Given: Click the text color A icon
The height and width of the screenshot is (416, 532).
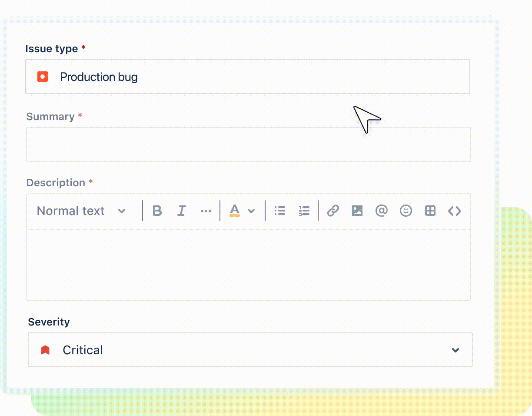Looking at the screenshot, I should point(235,211).
